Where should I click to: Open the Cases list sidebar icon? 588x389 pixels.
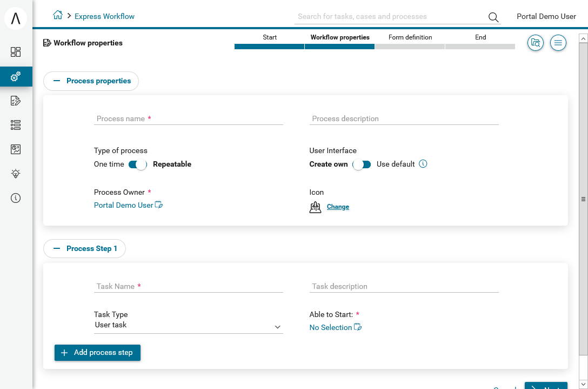click(x=16, y=125)
